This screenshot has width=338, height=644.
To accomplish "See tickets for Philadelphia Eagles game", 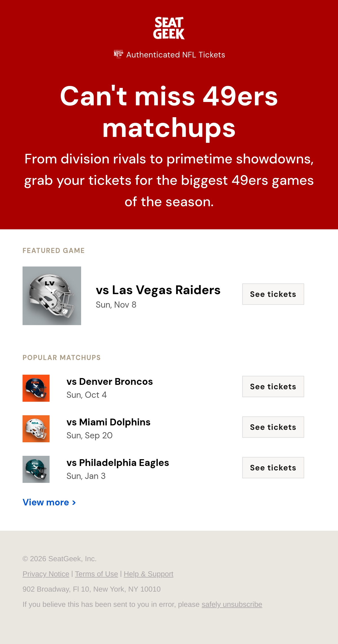I will (273, 468).
